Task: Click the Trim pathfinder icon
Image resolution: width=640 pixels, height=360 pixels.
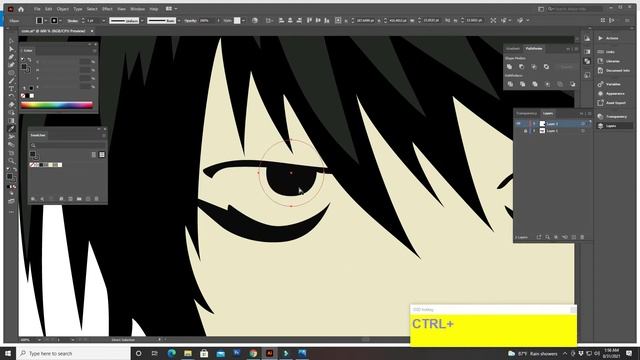Action: 522,84
